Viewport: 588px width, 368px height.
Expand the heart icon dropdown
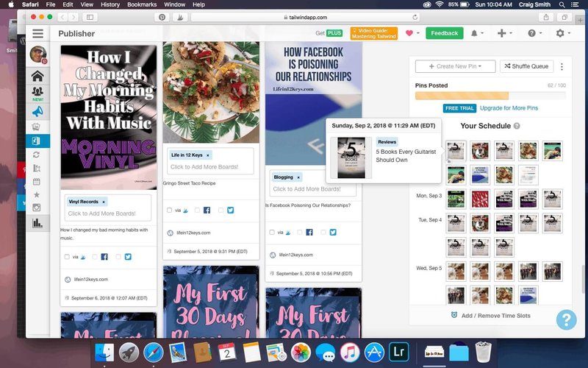pyautogui.click(x=412, y=33)
